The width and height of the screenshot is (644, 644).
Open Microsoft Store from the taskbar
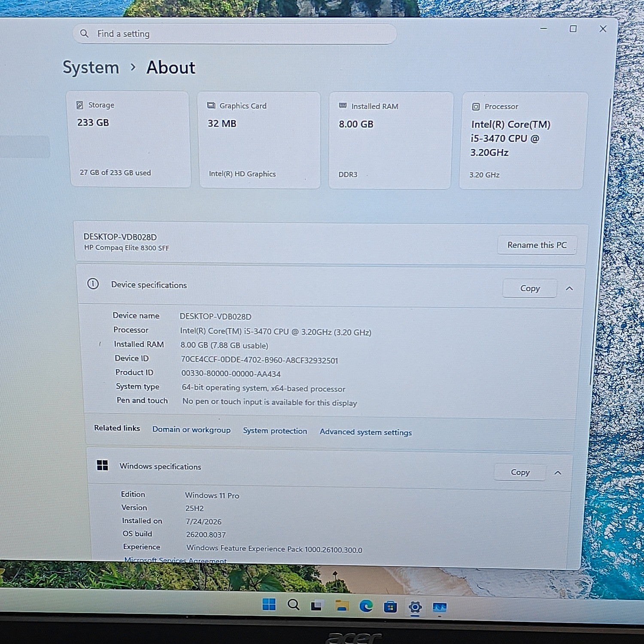pyautogui.click(x=390, y=607)
